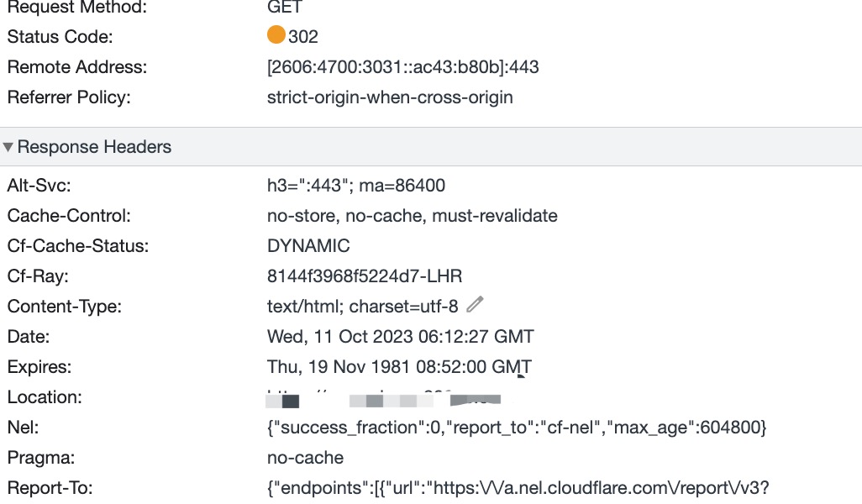
Task: Select the Request Method GET value
Action: (x=284, y=8)
